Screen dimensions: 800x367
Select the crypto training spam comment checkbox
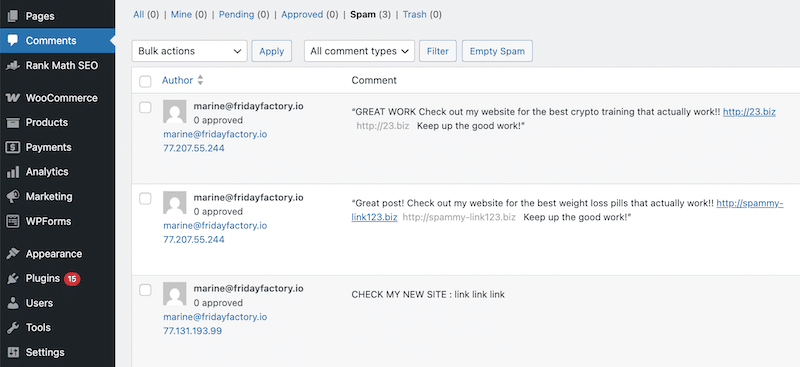tap(145, 107)
